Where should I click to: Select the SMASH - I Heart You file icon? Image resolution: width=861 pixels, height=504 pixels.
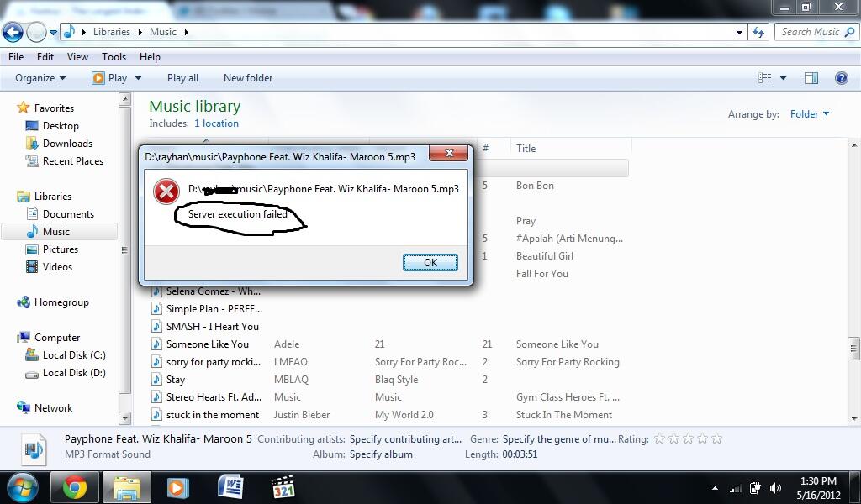pos(157,326)
